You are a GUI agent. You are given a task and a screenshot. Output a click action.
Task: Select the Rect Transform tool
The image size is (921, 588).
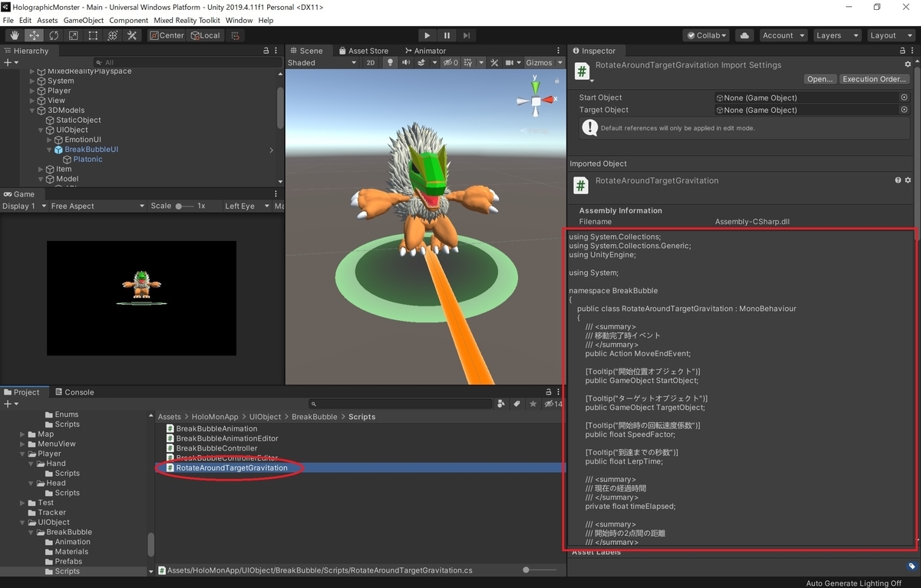(x=93, y=35)
